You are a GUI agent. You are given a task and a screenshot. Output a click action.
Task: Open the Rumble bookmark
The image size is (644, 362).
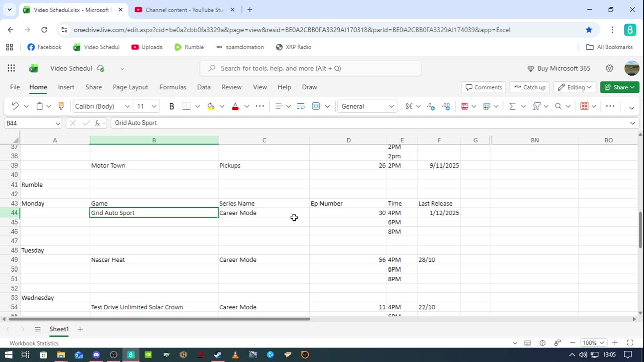pyautogui.click(x=189, y=47)
